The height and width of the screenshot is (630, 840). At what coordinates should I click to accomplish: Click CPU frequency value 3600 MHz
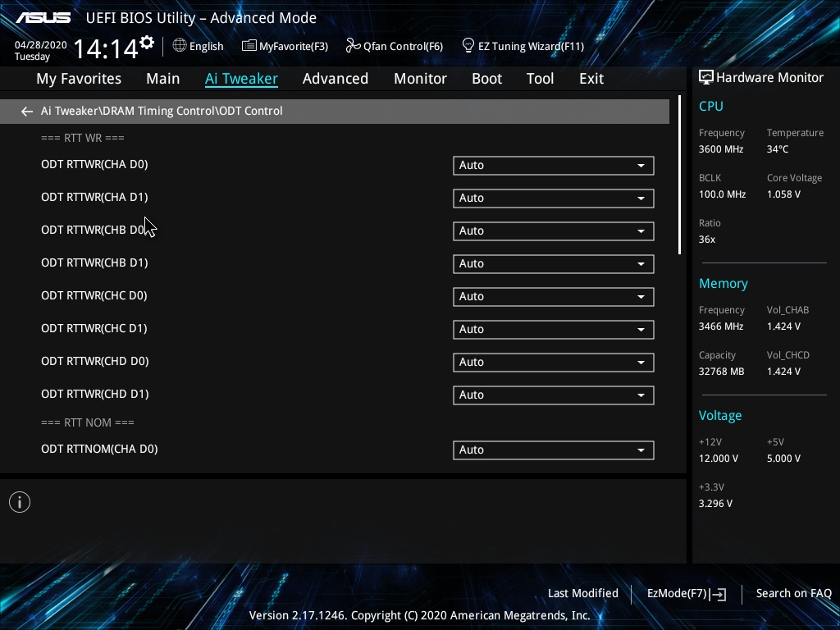720,149
